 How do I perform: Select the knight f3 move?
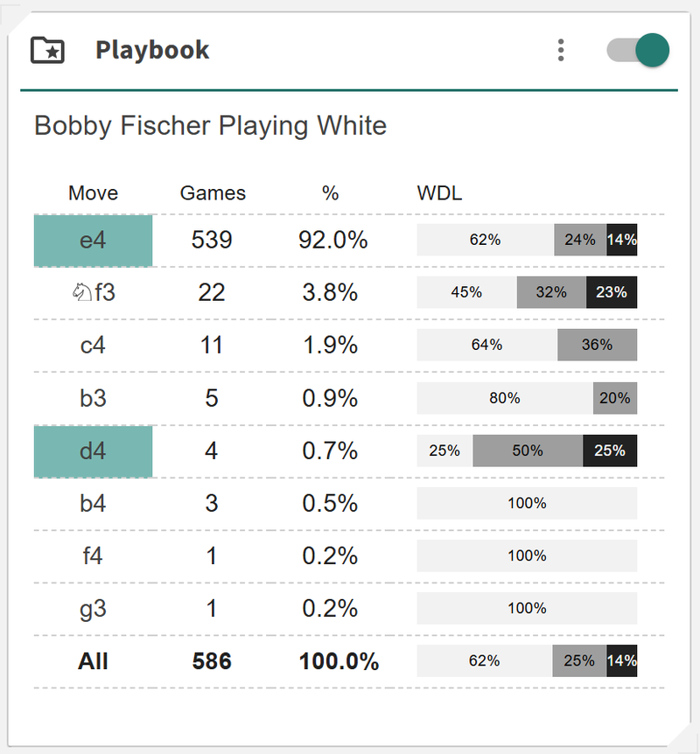tap(93, 293)
